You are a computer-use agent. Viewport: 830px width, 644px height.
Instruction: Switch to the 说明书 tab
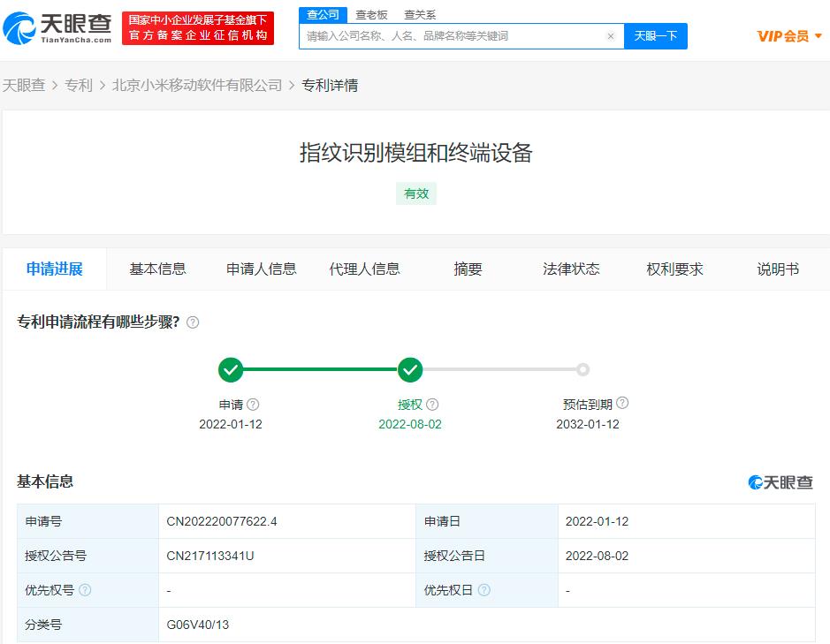778,269
